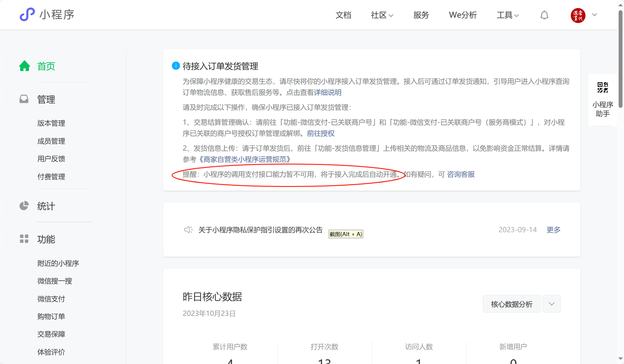Click the 统计 pie chart icon

tap(24, 206)
